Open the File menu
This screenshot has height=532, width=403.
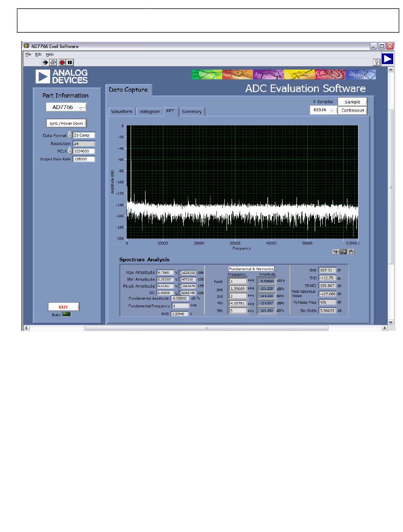coord(28,54)
